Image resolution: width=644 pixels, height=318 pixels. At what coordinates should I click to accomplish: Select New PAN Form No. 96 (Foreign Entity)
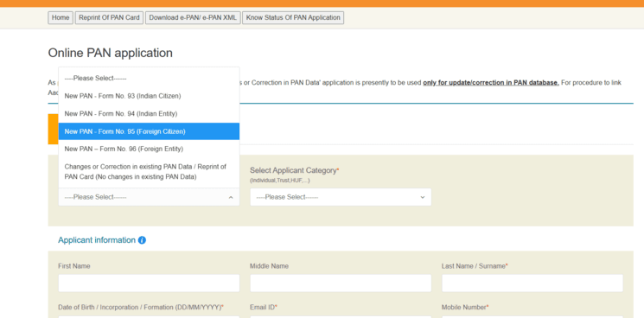click(x=149, y=149)
